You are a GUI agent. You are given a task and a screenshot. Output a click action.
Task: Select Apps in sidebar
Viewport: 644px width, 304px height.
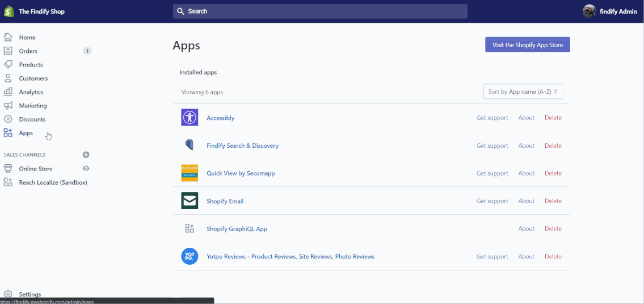tap(26, 133)
